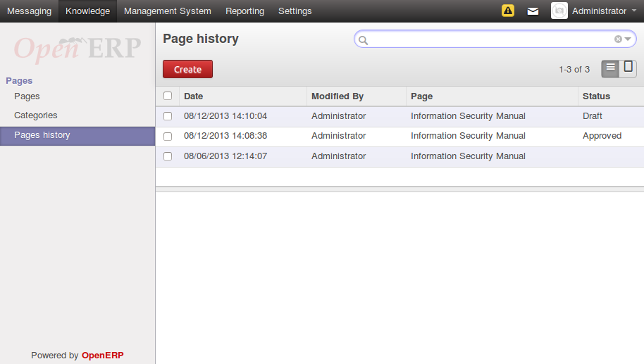Click the OpenERP logo
Image resolution: width=644 pixels, height=364 pixels.
(78, 48)
